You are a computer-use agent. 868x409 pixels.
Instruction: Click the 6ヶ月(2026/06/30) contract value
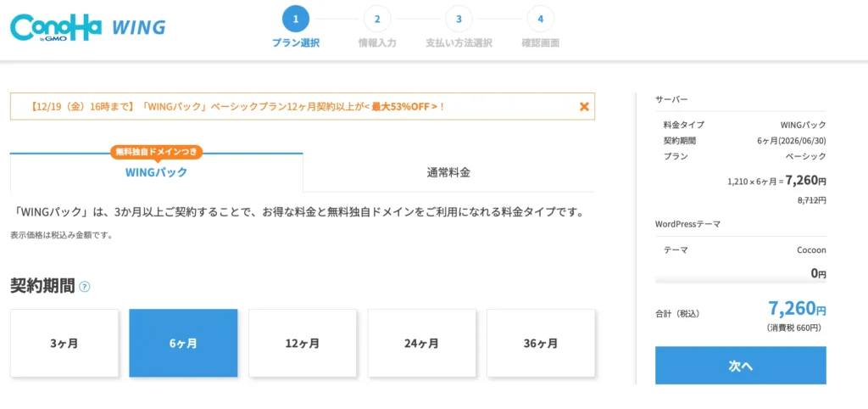pyautogui.click(x=791, y=141)
